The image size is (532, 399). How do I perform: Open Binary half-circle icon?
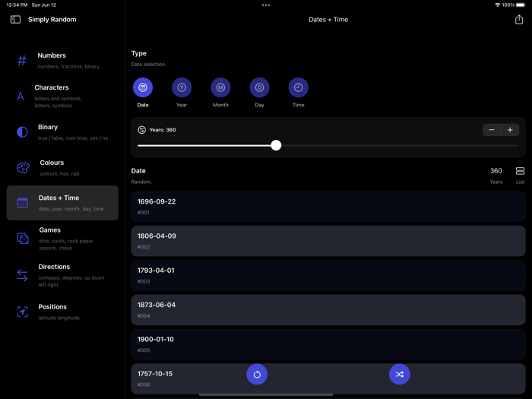[22, 132]
